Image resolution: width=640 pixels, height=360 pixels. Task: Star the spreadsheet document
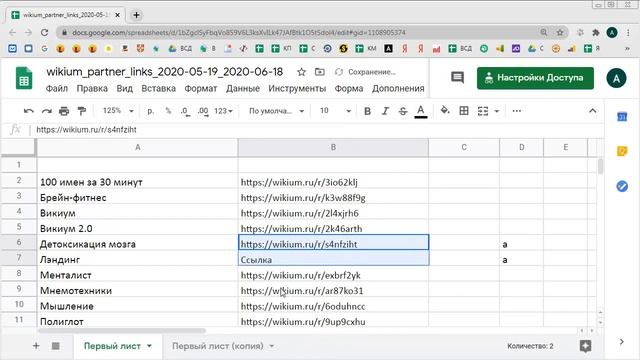click(x=301, y=72)
